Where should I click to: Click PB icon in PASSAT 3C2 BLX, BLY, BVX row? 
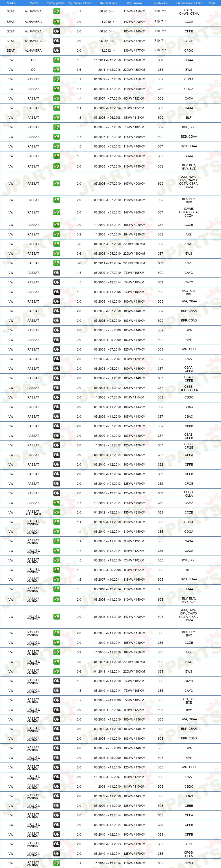point(57,200)
